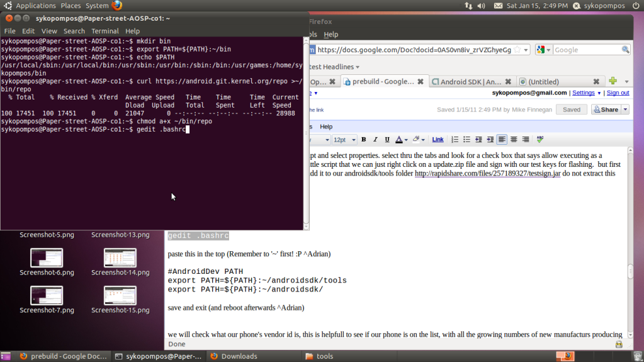Open the volume control icon
Screen dimensions: 644x362
(482, 6)
